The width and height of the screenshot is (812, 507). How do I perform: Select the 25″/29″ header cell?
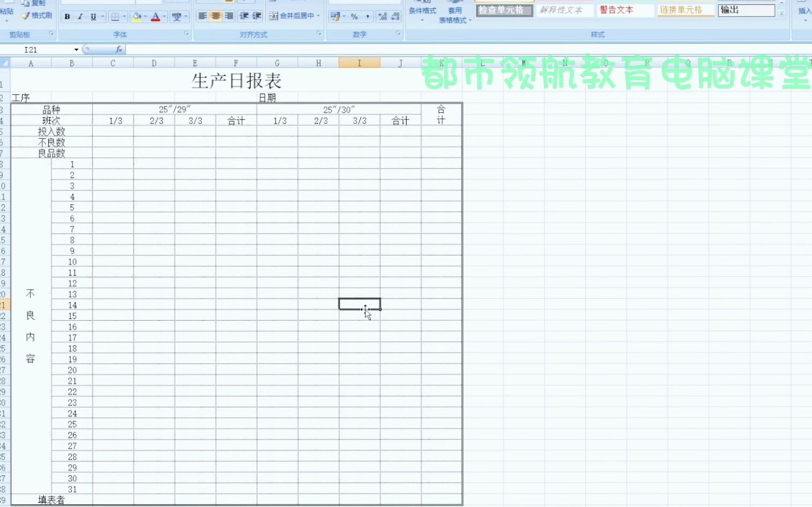coord(175,109)
